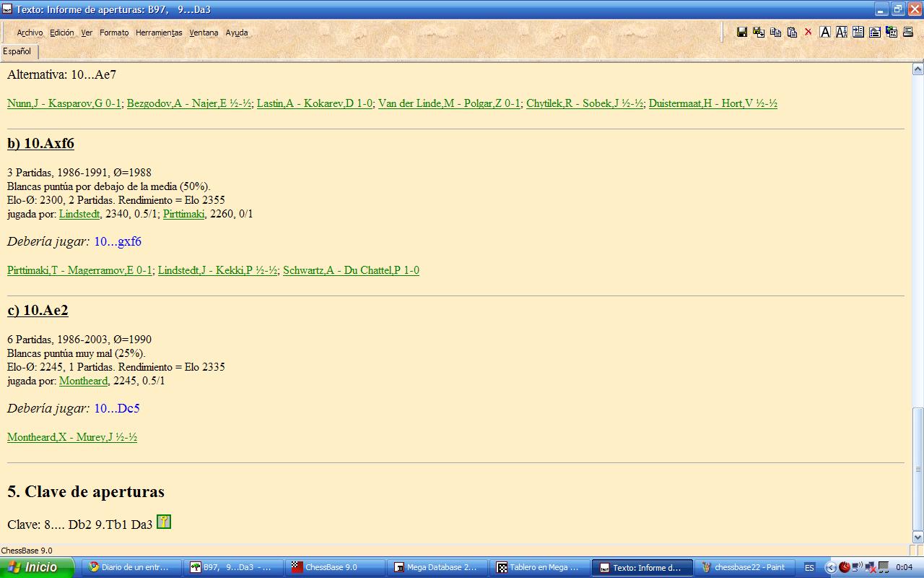Click player link Montheard

click(x=83, y=381)
